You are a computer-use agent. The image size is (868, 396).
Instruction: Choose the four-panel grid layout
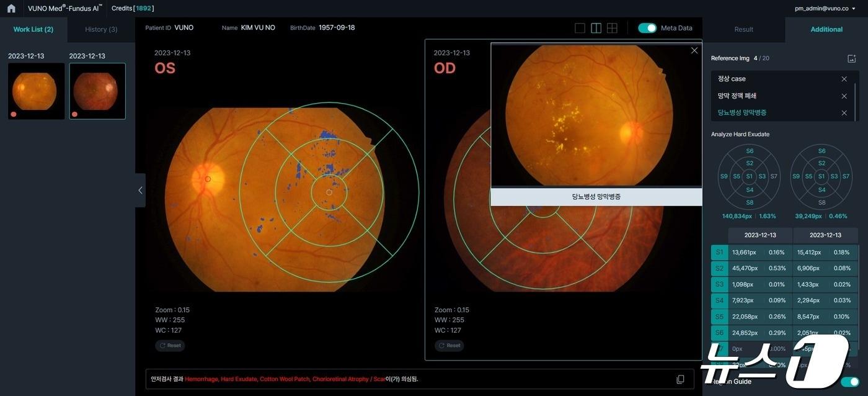tap(612, 28)
